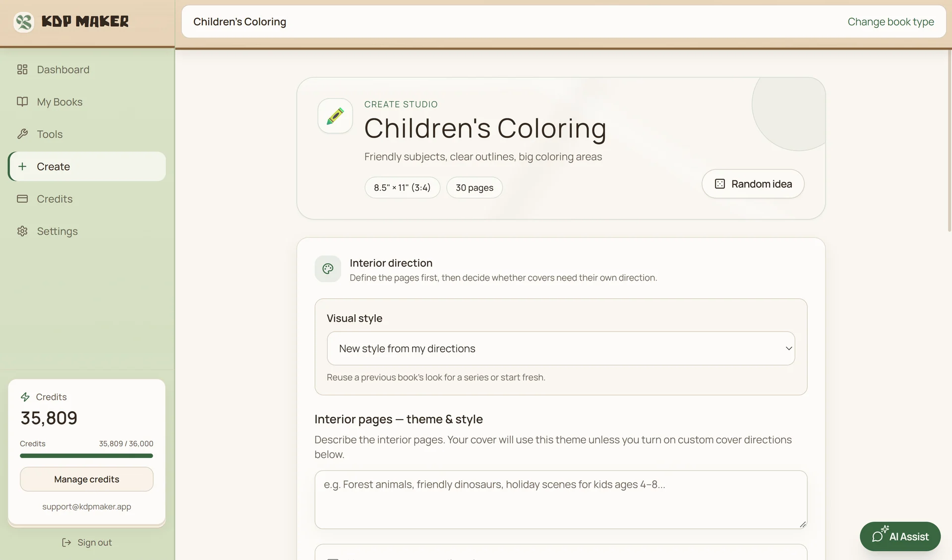Click the Manage credits button
The width and height of the screenshot is (952, 560).
87,479
